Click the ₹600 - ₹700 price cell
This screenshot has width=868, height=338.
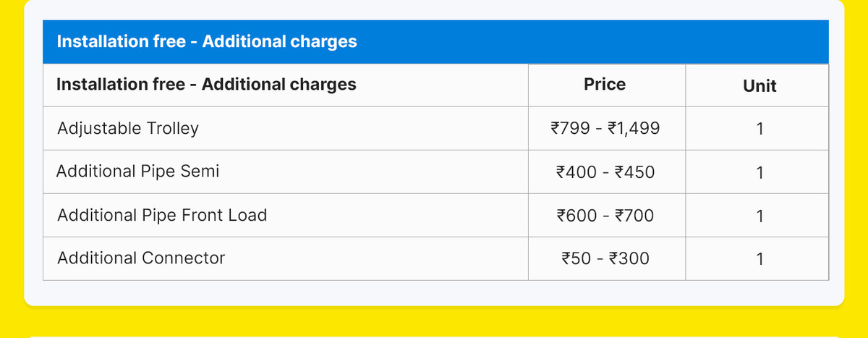[605, 215]
